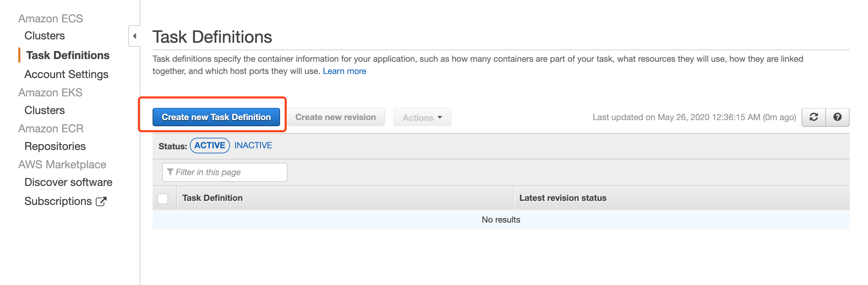Collapse the left navigation sidebar arrow
The width and height of the screenshot is (868, 285).
135,36
